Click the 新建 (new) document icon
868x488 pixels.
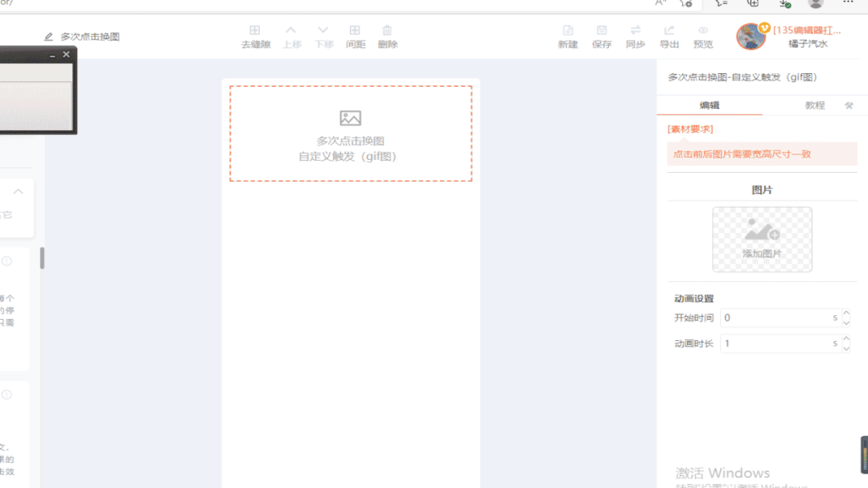pyautogui.click(x=568, y=31)
